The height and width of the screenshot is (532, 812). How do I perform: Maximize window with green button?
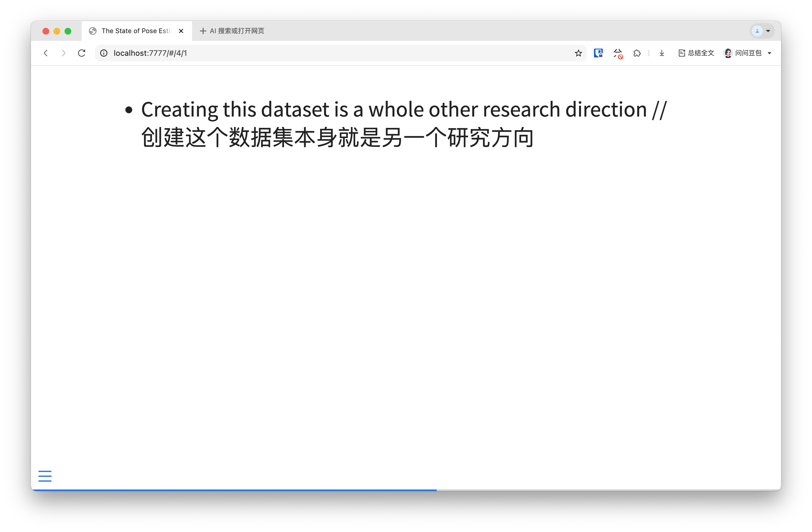tap(68, 31)
